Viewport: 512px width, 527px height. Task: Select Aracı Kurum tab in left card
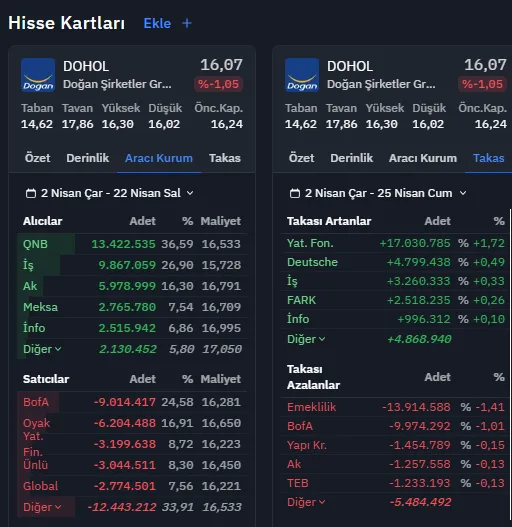[159, 158]
